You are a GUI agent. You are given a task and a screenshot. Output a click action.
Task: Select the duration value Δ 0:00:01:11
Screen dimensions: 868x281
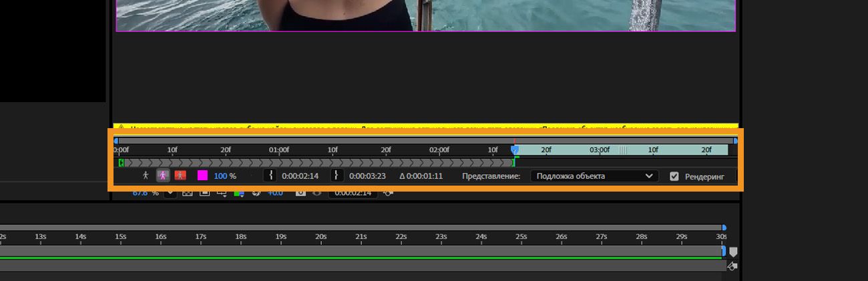421,176
